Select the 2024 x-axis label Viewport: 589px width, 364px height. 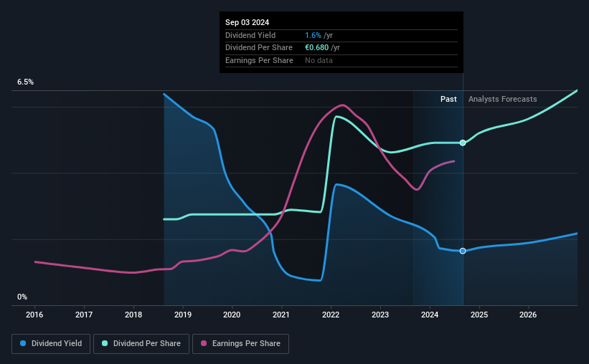coord(430,315)
